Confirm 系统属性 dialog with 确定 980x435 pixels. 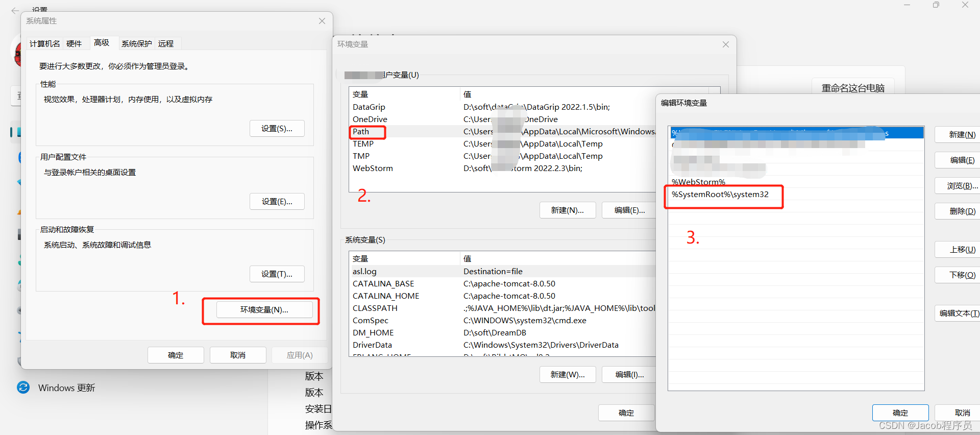pyautogui.click(x=176, y=355)
